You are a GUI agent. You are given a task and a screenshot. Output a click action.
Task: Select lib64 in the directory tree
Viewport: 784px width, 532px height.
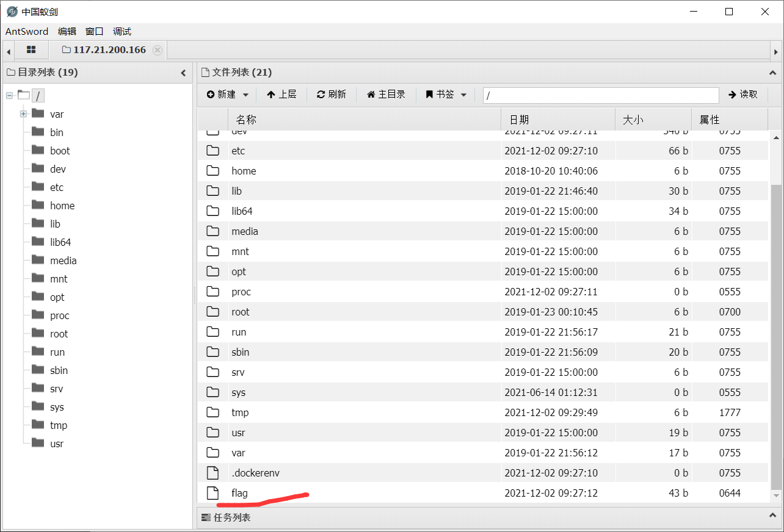coord(60,242)
